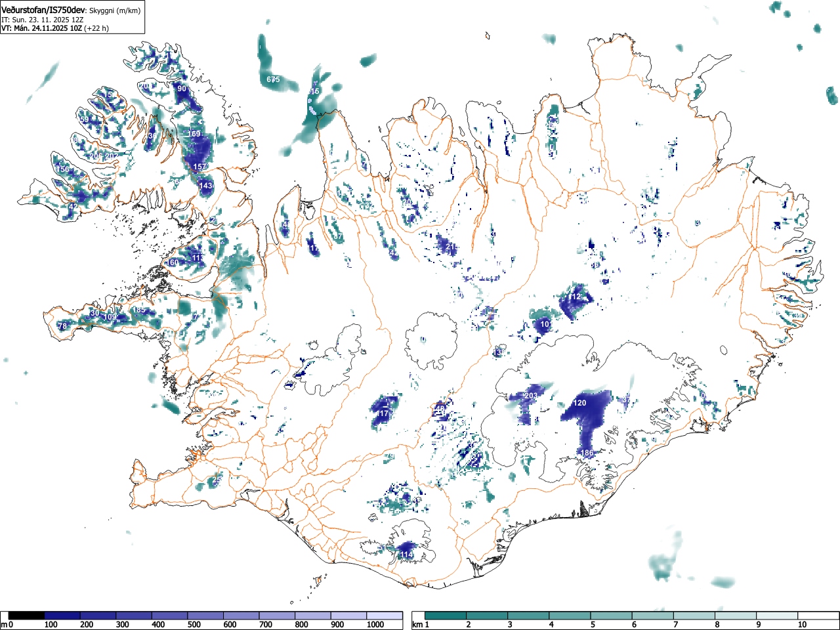Image resolution: width=840 pixels, height=630 pixels.
Task: Click the 'IT: Sun. 23. 11. 2025 12Z' line
Action: tap(42, 20)
